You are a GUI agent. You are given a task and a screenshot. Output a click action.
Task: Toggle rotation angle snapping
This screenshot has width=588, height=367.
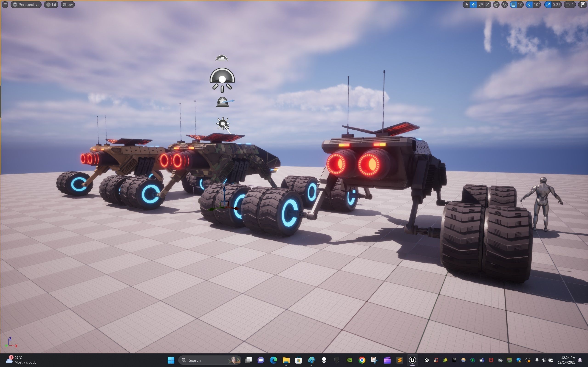pos(529,5)
